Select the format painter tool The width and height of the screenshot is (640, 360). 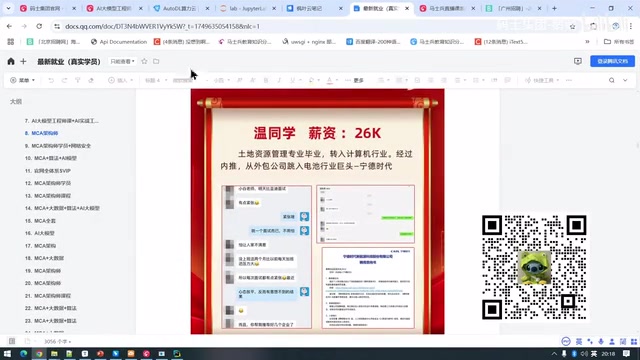[x=78, y=80]
